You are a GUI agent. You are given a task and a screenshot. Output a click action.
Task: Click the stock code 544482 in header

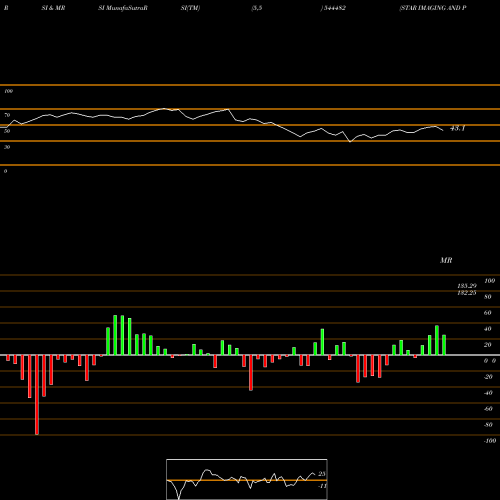click(x=334, y=8)
